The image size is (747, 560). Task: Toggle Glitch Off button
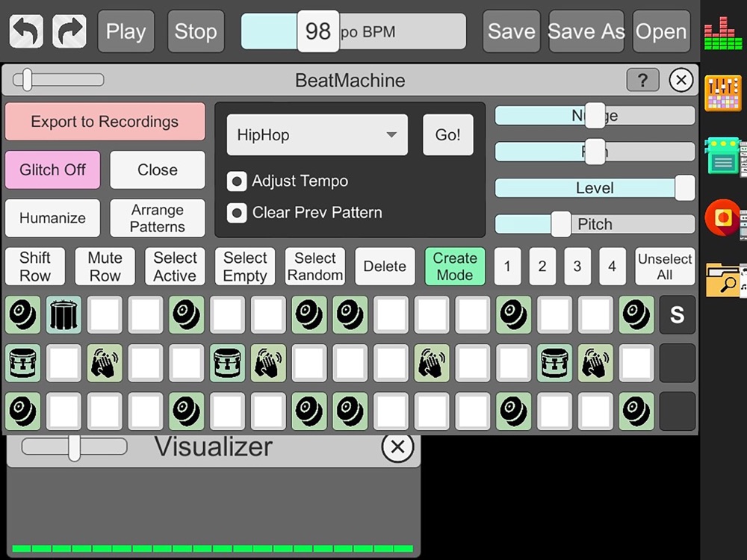pos(52,169)
